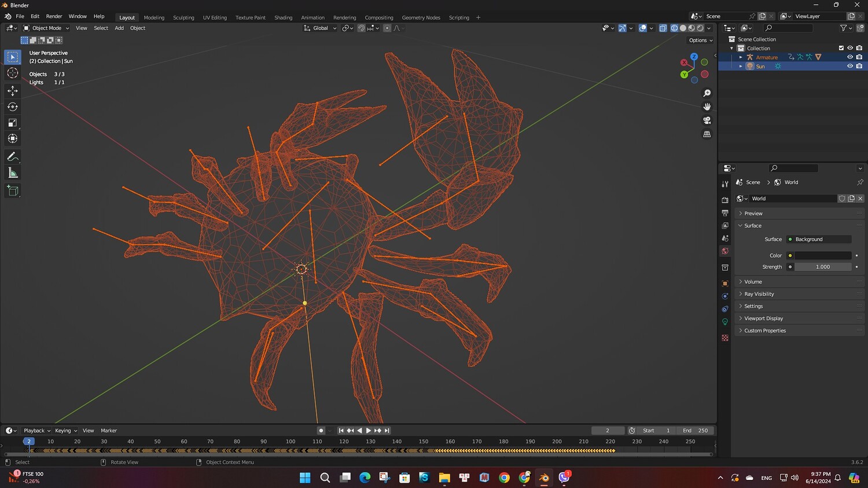Open the Output properties tab
Viewport: 868px width, 488px height.
coord(725,213)
